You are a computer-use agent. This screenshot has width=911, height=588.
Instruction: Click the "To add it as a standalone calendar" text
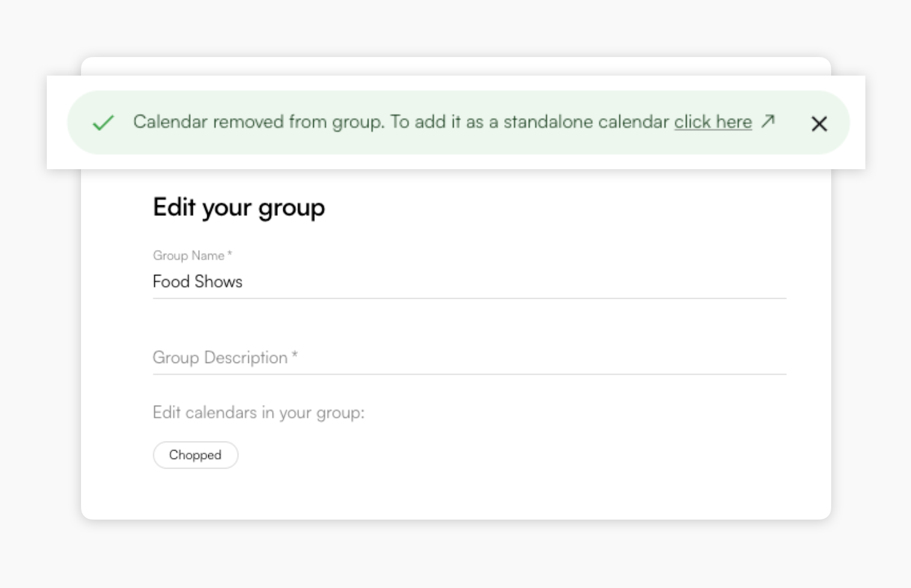tap(529, 122)
